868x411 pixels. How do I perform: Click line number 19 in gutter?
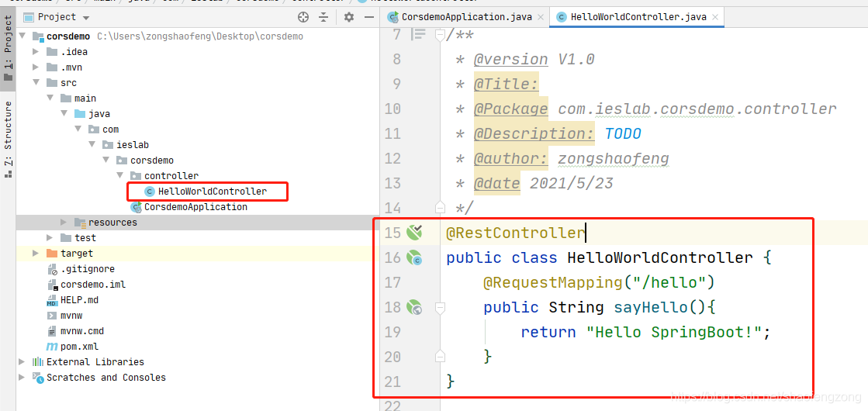[393, 333]
